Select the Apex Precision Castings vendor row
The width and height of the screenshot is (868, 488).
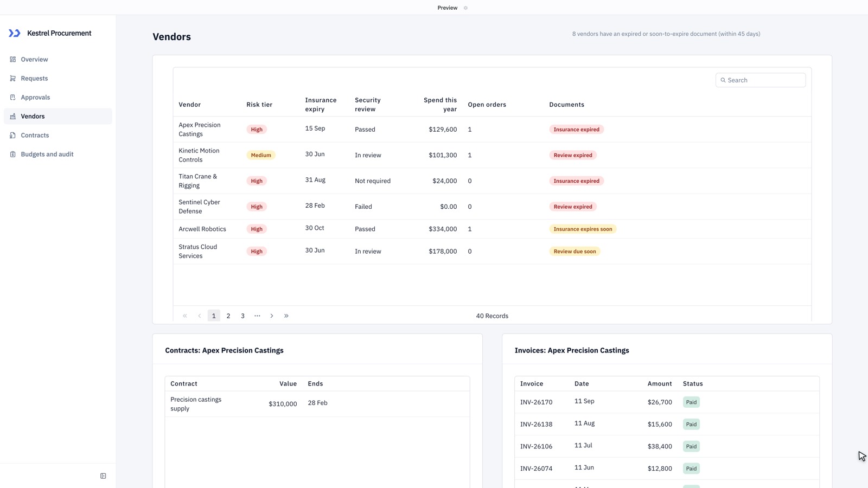(492, 130)
